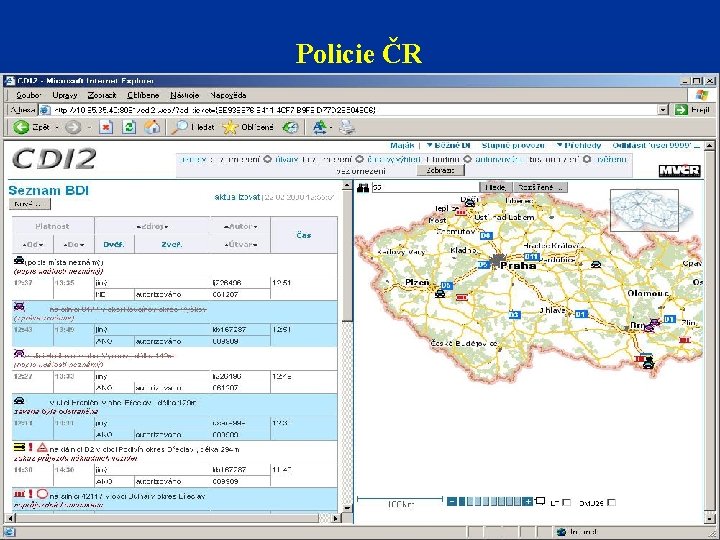The image size is (720, 540).
Task: Click the aktualizovat link
Action: point(237,197)
